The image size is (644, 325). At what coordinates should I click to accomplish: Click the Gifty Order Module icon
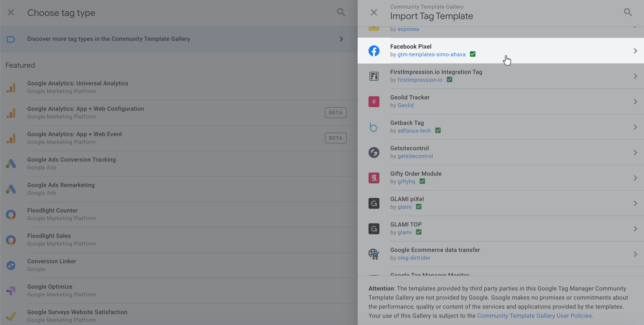click(x=374, y=178)
